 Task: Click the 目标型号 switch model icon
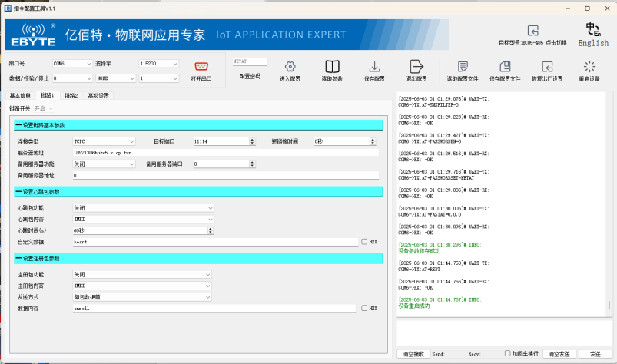(x=532, y=31)
